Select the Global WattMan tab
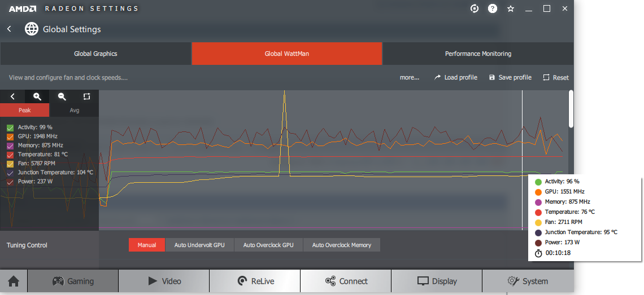 [x=286, y=54]
